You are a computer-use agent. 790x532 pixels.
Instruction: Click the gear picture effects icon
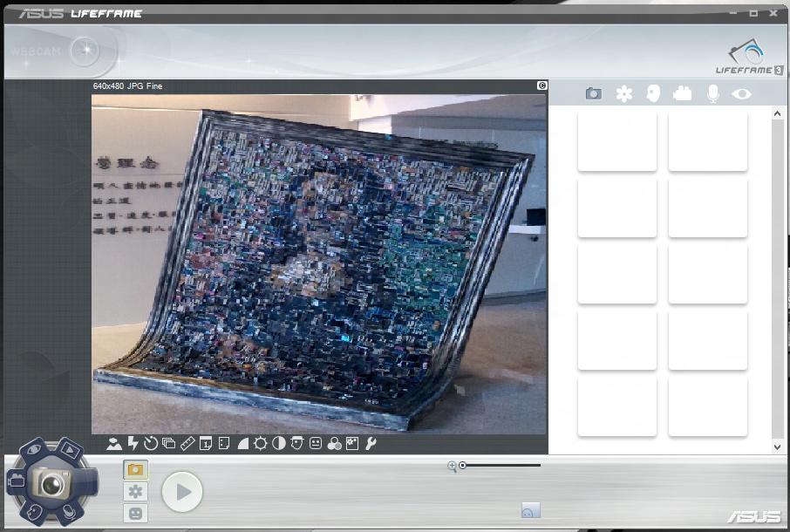(352, 443)
